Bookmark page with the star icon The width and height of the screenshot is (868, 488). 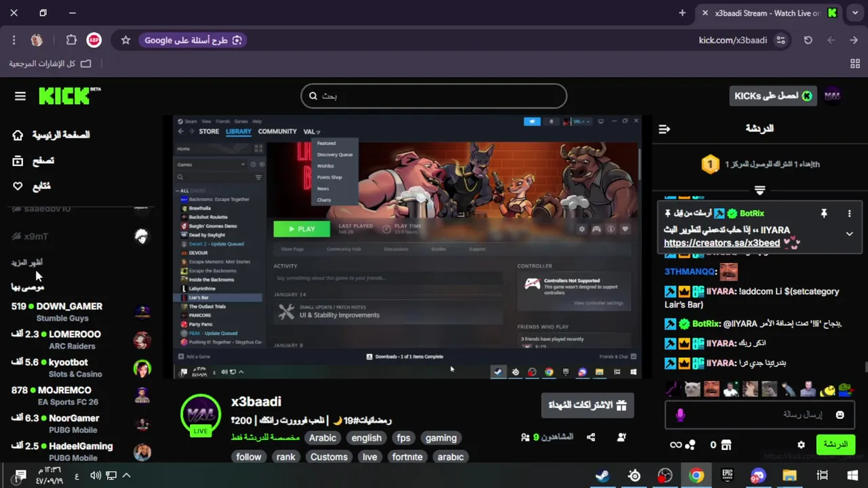pos(125,40)
